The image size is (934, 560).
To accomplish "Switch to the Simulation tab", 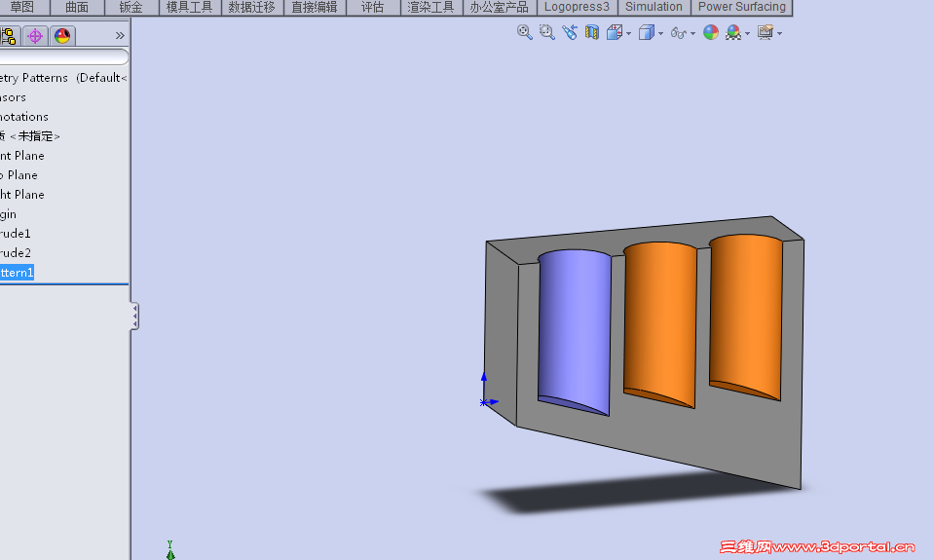I will 654,7.
